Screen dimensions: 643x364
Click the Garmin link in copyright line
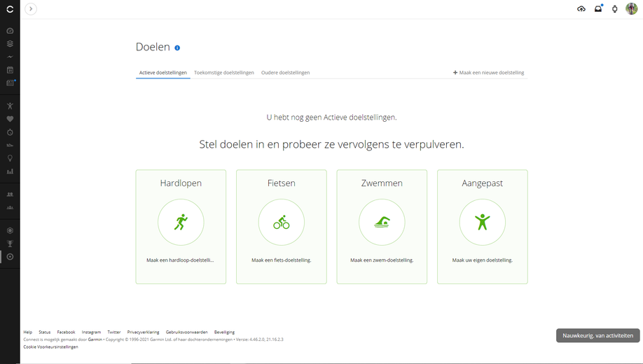click(x=95, y=339)
